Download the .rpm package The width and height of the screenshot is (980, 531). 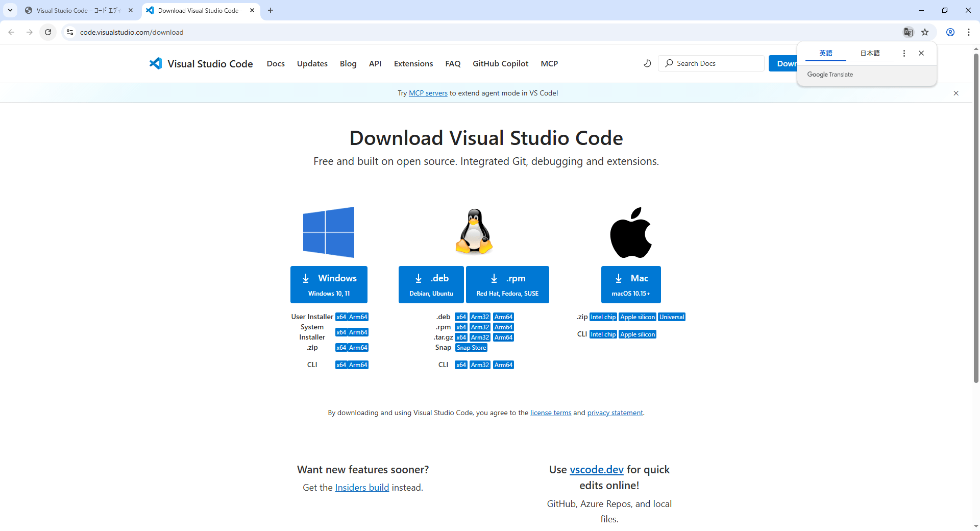tap(507, 284)
